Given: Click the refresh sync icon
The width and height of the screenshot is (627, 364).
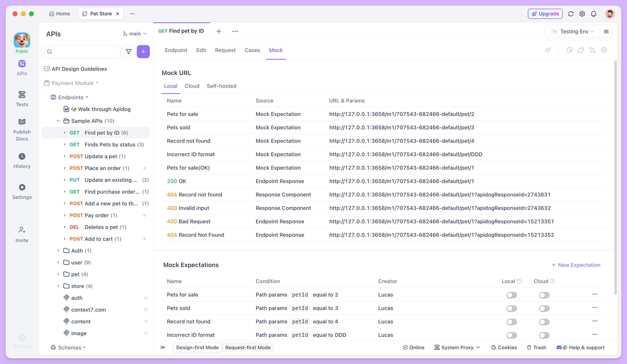Looking at the screenshot, I should point(571,14).
